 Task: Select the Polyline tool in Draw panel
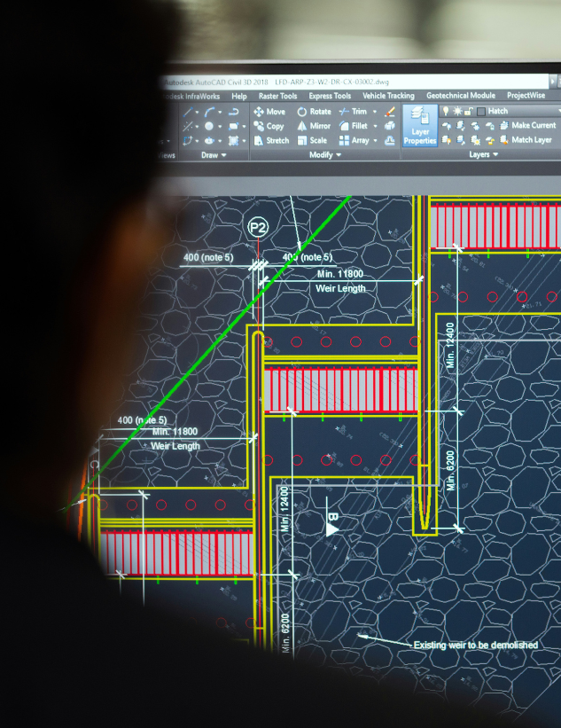click(x=233, y=112)
